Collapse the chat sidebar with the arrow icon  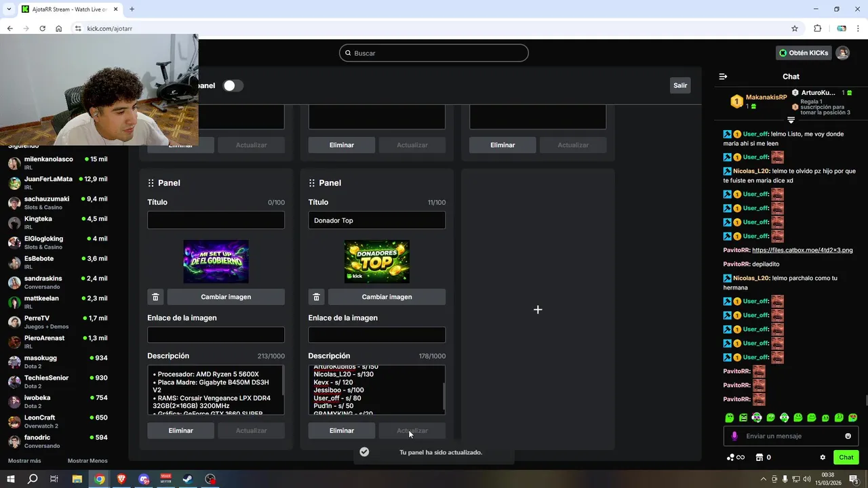point(723,77)
